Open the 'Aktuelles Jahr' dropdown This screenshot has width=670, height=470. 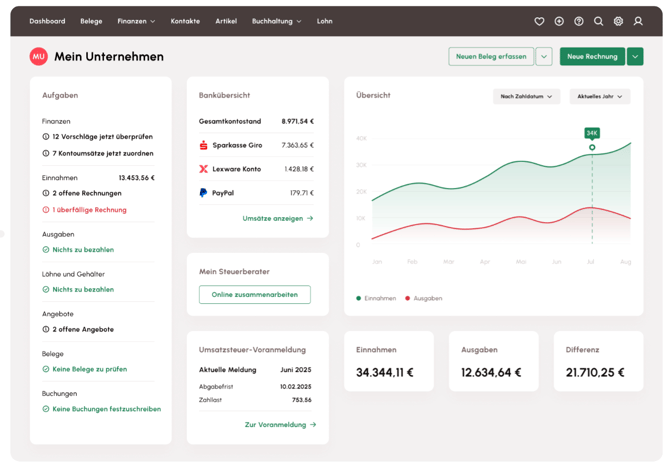coord(600,97)
